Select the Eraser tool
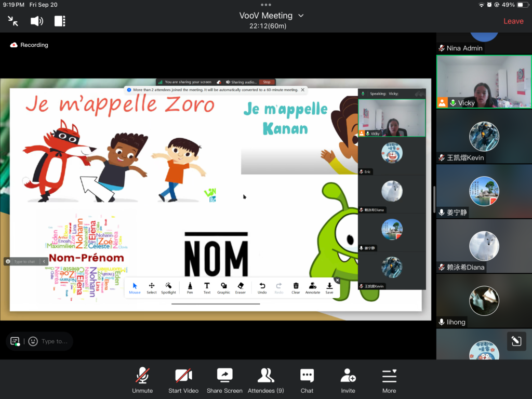Image resolution: width=532 pixels, height=399 pixels. click(240, 288)
